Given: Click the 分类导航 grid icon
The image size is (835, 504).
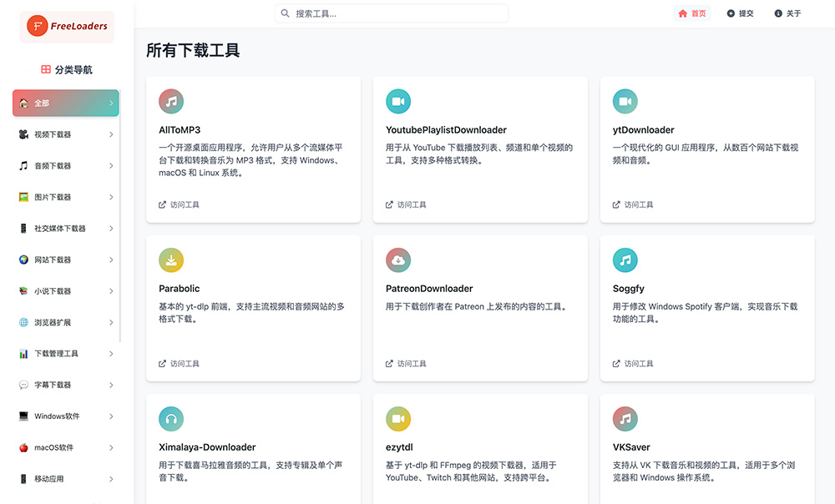Looking at the screenshot, I should [46, 69].
